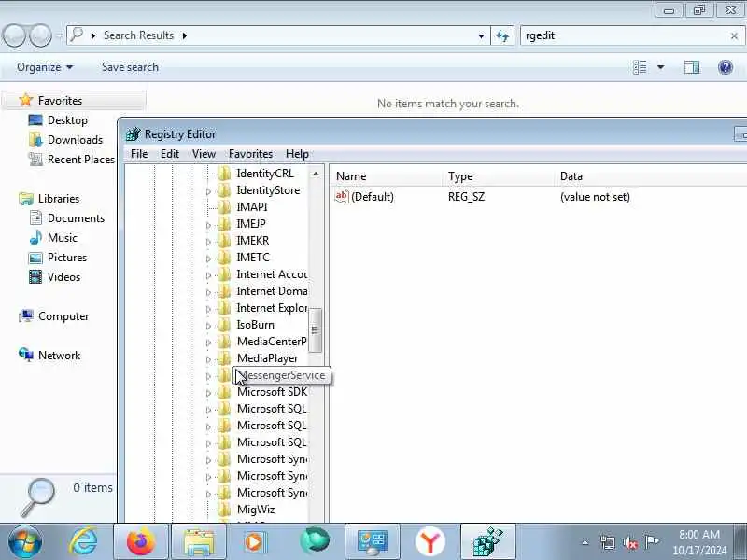Open the view options dropdown arrow
Screen dimensions: 747x560
661,67
